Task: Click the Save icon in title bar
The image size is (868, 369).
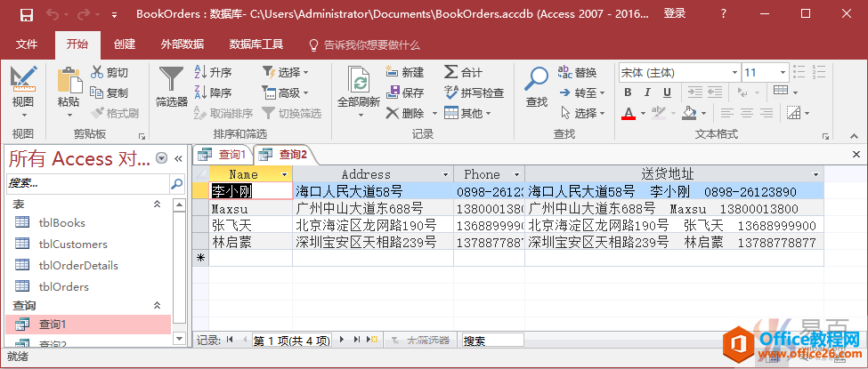Action: (x=27, y=15)
